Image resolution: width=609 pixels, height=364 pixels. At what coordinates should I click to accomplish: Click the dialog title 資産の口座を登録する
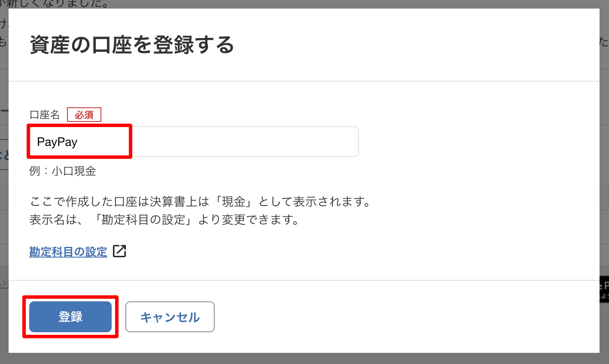click(131, 45)
